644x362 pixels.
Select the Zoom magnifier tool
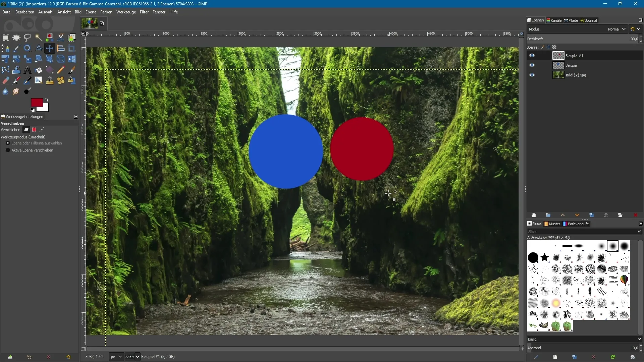point(28,49)
